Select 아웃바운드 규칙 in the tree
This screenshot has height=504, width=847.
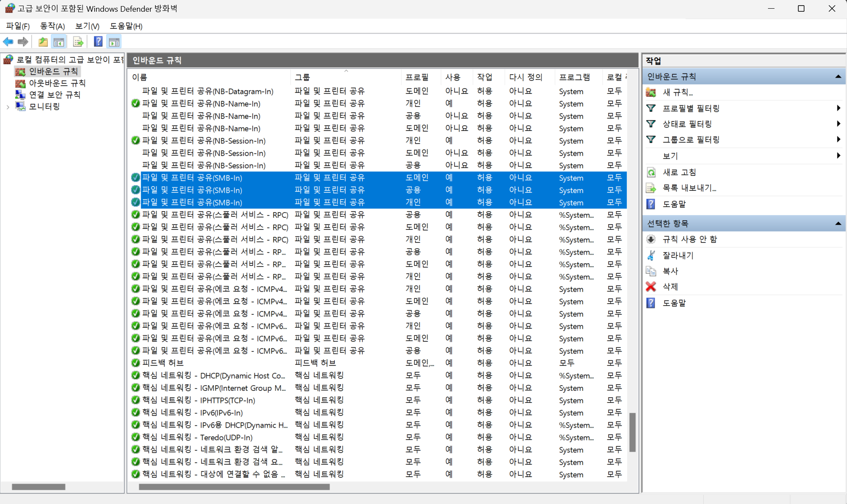coord(57,83)
